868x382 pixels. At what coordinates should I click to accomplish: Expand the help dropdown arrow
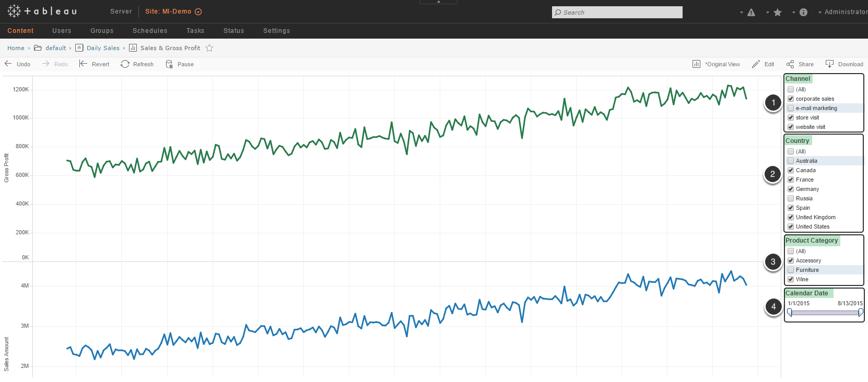(794, 13)
